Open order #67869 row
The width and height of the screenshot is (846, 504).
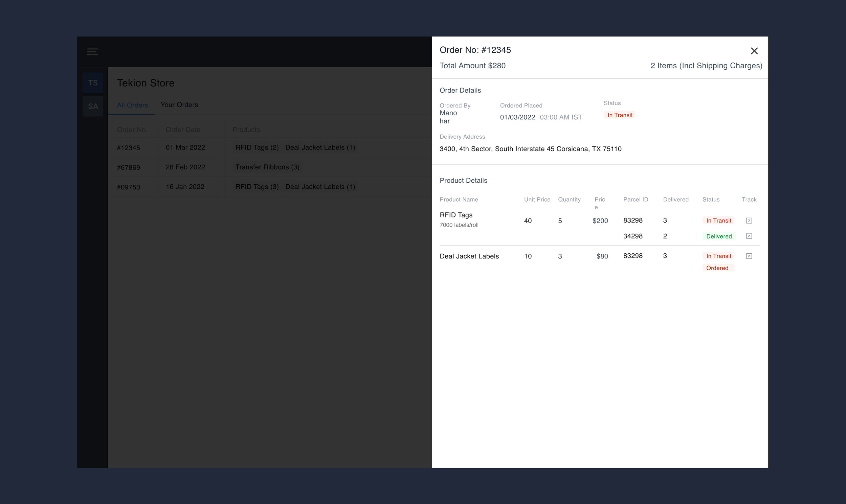click(129, 167)
